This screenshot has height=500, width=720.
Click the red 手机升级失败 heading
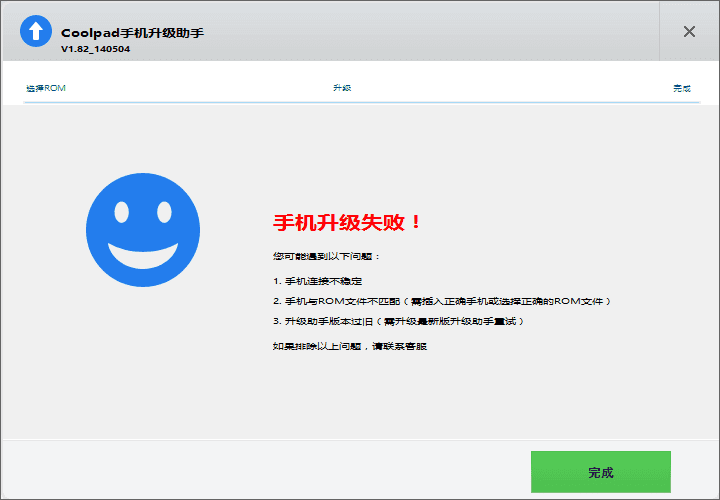[x=347, y=222]
